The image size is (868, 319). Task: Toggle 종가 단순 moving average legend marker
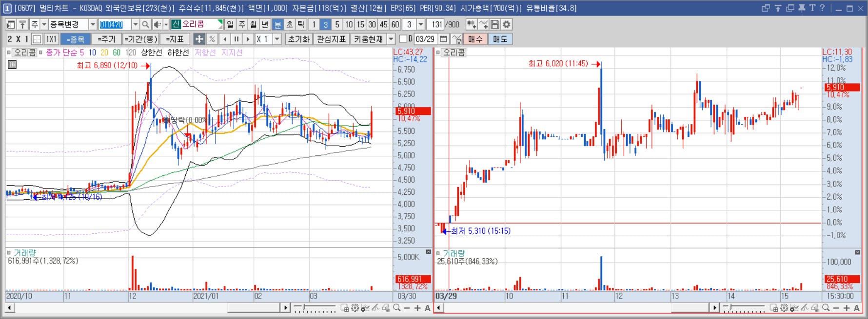point(40,52)
